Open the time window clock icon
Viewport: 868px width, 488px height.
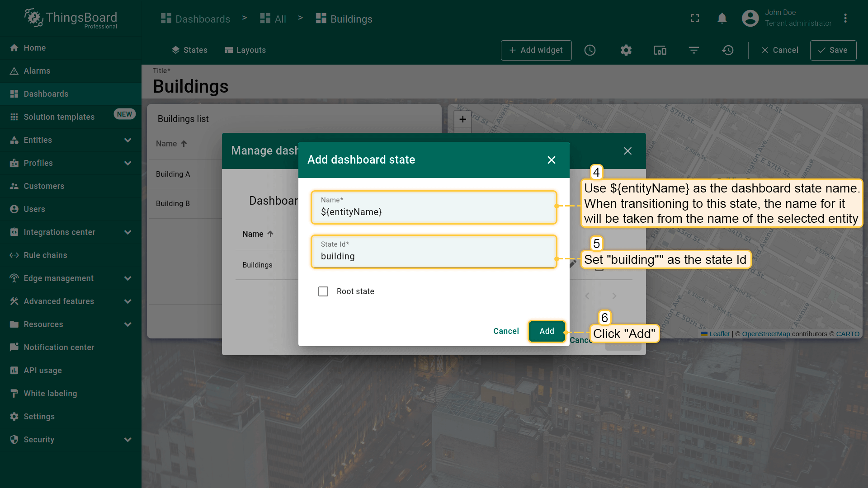tap(590, 50)
